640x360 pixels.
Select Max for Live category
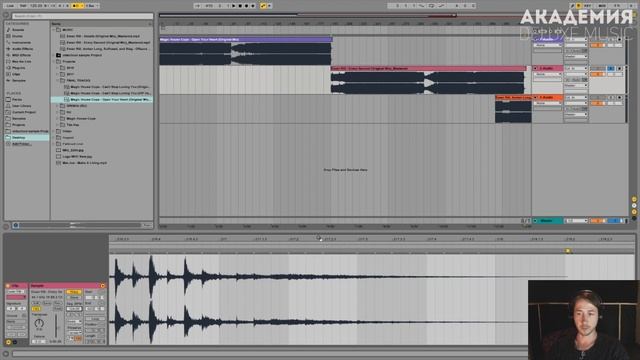21,61
